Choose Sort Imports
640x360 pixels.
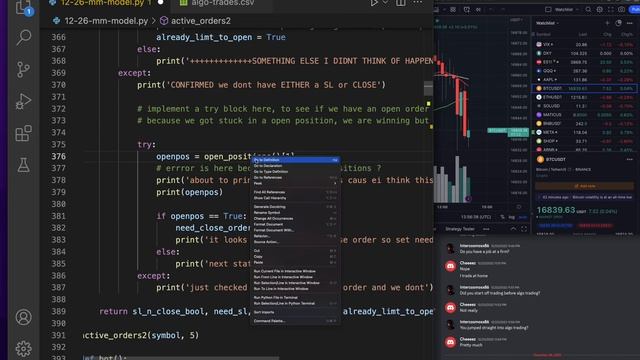[296, 312]
